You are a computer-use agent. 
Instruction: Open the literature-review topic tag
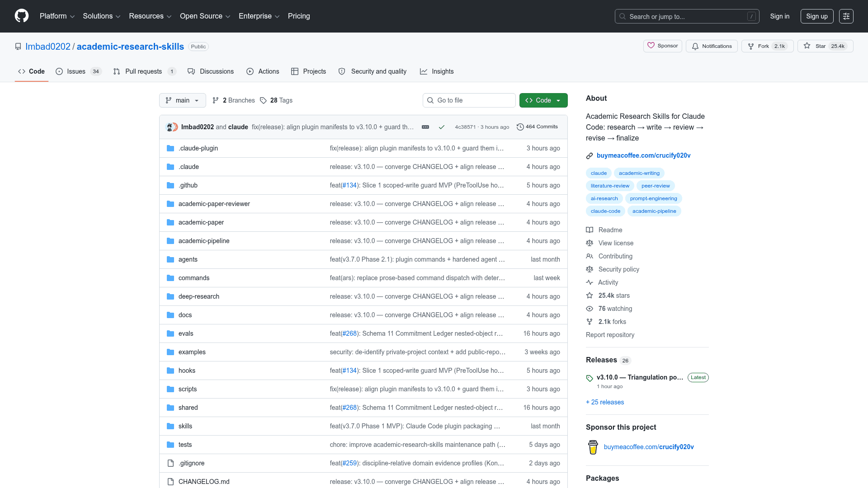tap(610, 186)
